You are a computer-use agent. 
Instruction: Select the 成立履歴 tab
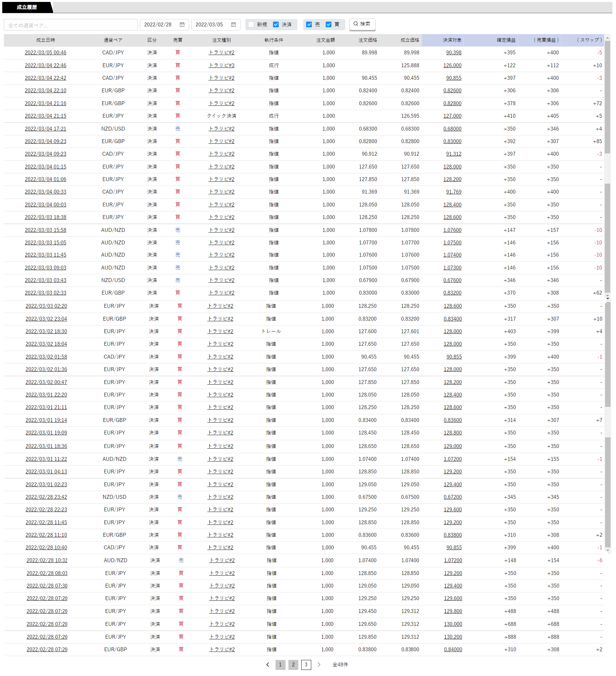click(x=27, y=7)
